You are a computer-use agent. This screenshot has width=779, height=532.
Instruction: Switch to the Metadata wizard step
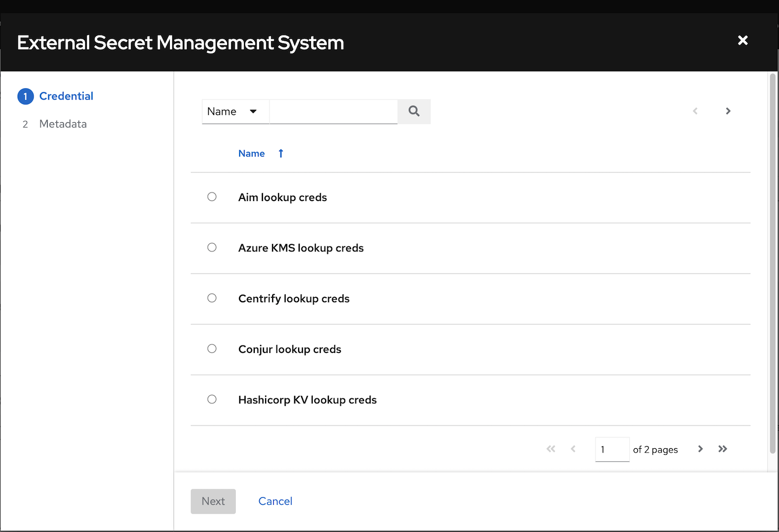[63, 124]
